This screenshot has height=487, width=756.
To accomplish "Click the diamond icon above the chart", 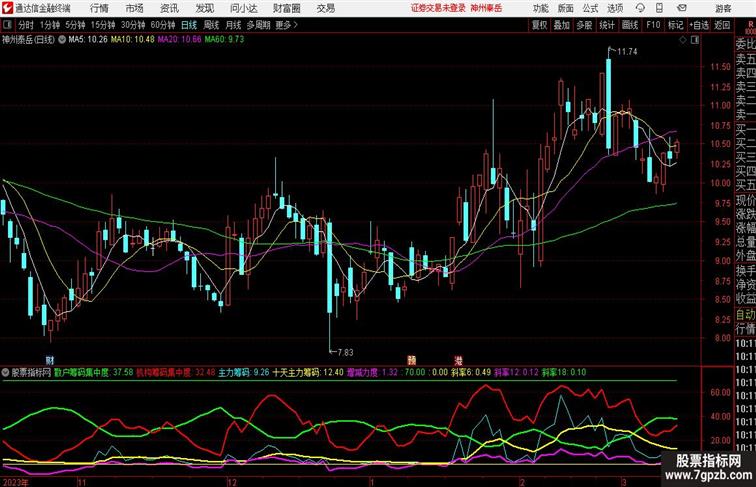I will coord(683,40).
